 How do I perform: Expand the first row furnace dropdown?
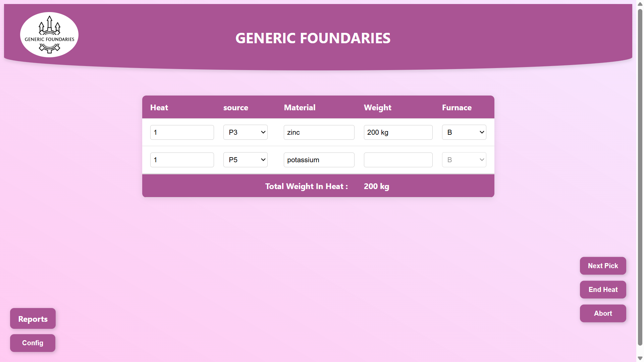(464, 132)
